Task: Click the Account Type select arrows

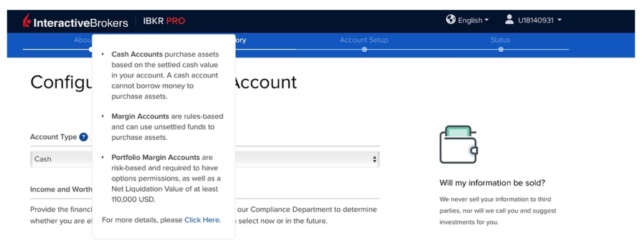Action: click(x=374, y=159)
